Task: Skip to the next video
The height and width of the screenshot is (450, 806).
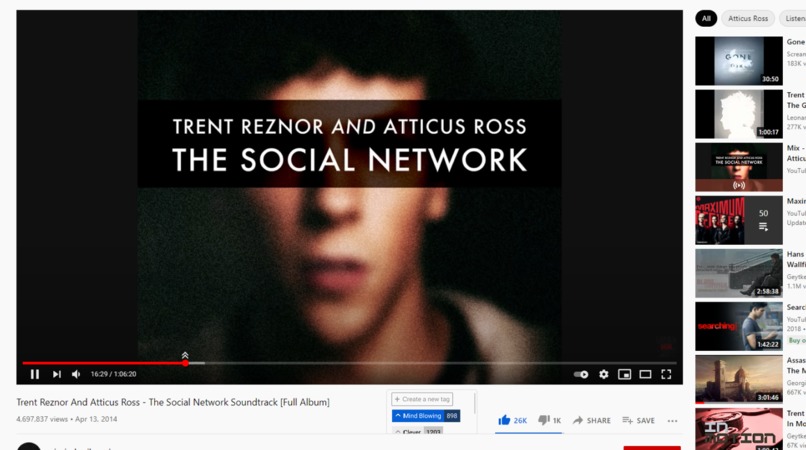Action: pyautogui.click(x=57, y=374)
